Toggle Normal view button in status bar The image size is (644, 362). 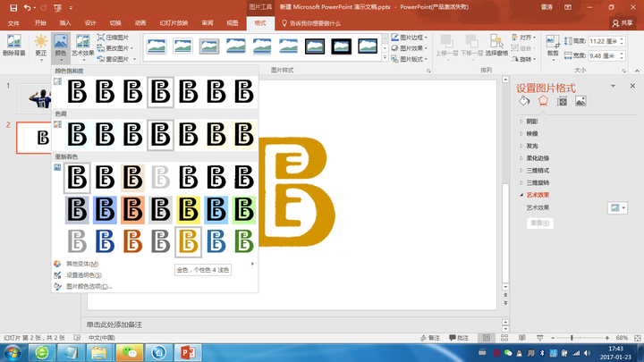point(487,338)
